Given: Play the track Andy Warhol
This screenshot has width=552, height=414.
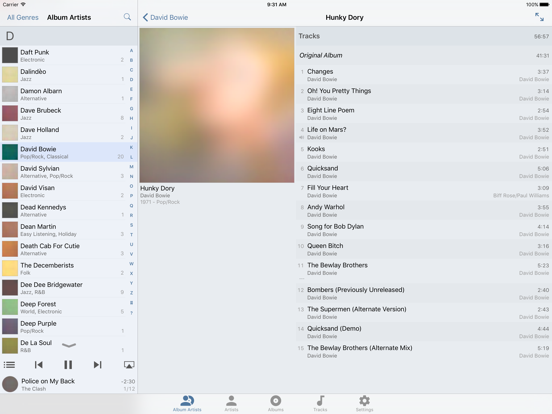Looking at the screenshot, I should click(x=424, y=210).
